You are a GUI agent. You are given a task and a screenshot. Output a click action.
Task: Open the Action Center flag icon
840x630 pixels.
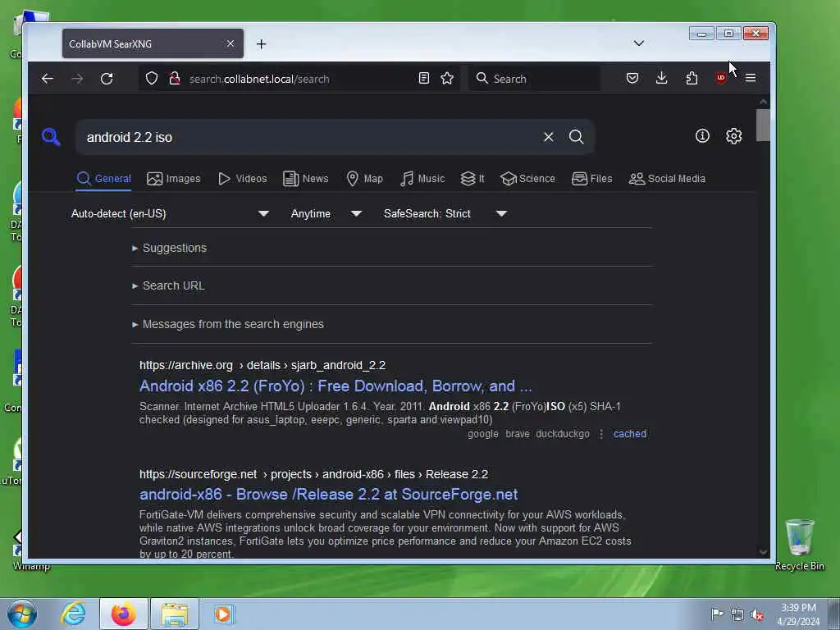point(717,614)
